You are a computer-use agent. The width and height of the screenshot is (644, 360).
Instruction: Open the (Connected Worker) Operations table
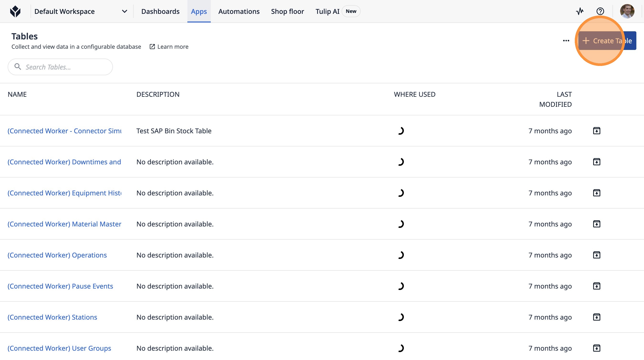[57, 255]
